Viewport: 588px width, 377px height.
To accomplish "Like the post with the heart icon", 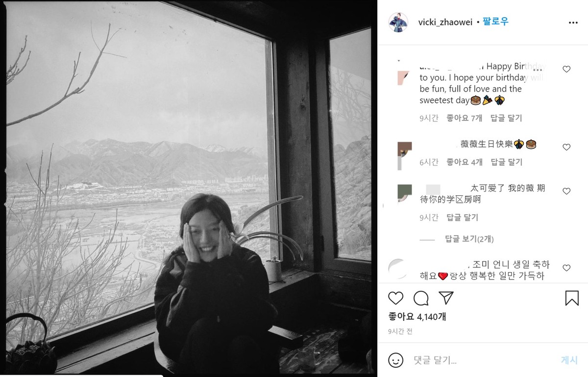I will click(395, 298).
